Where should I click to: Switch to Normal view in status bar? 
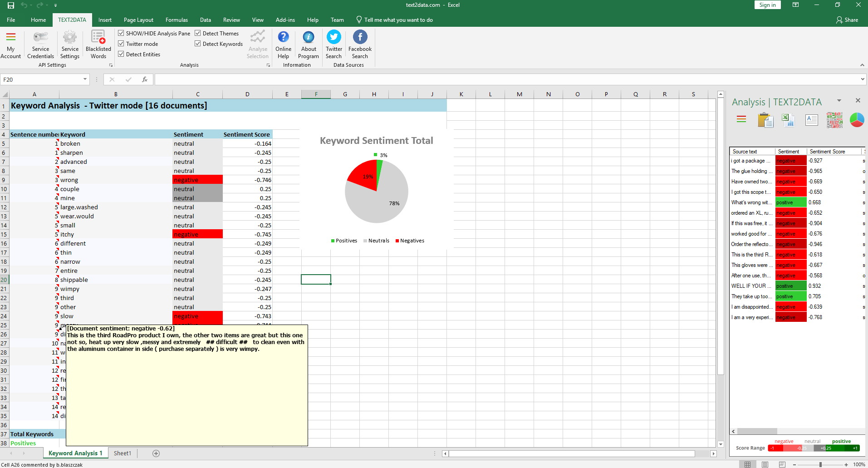[x=747, y=464]
